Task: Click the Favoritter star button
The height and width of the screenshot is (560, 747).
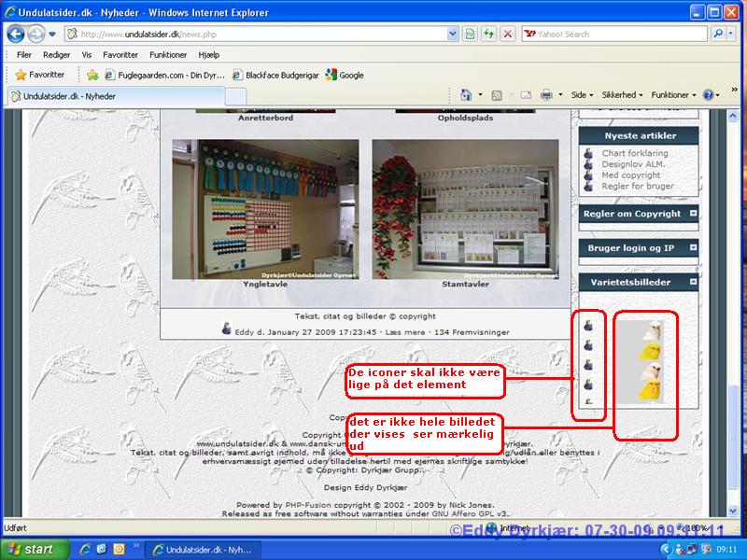Action: (39, 75)
